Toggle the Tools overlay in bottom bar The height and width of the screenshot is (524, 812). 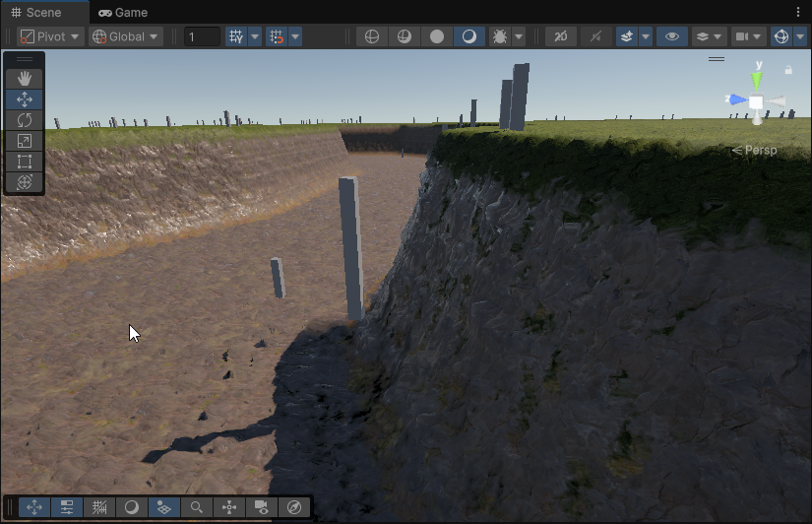(x=34, y=507)
